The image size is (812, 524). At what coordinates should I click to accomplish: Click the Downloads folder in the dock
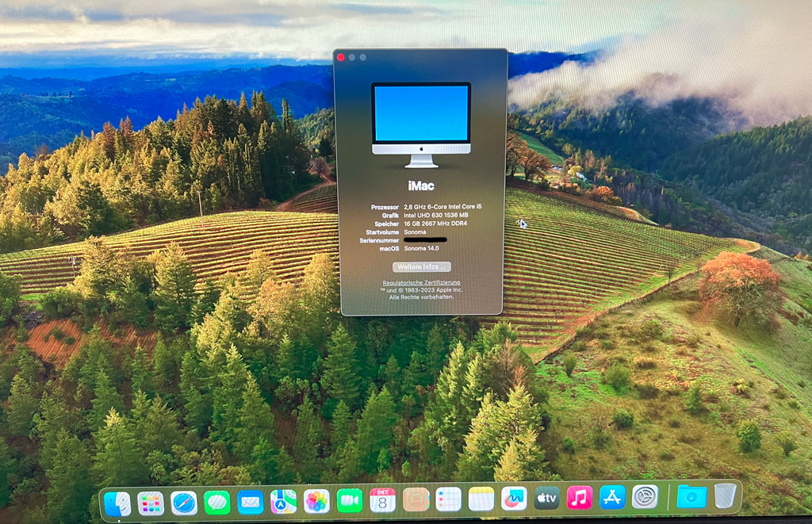691,496
